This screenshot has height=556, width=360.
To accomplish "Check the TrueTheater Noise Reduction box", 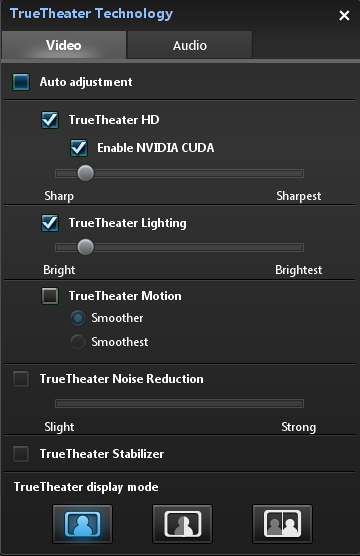I will tap(21, 379).
